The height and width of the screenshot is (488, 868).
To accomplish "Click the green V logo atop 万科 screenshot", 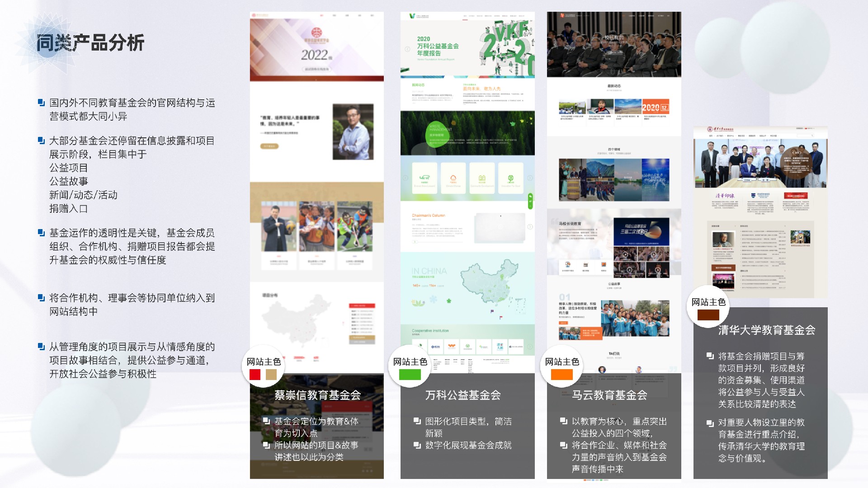I will click(412, 16).
